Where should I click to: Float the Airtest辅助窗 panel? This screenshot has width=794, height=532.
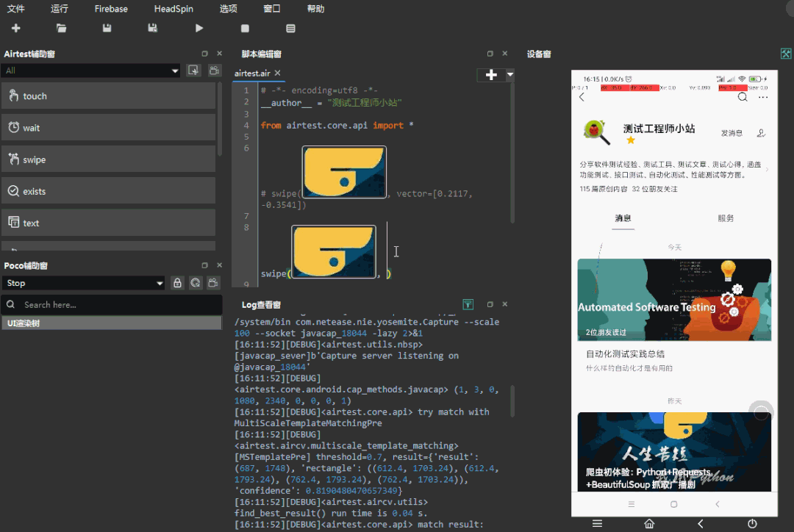(x=204, y=54)
